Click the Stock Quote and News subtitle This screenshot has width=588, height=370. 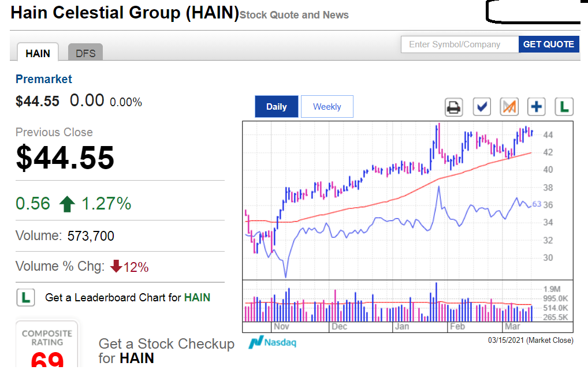click(x=294, y=15)
